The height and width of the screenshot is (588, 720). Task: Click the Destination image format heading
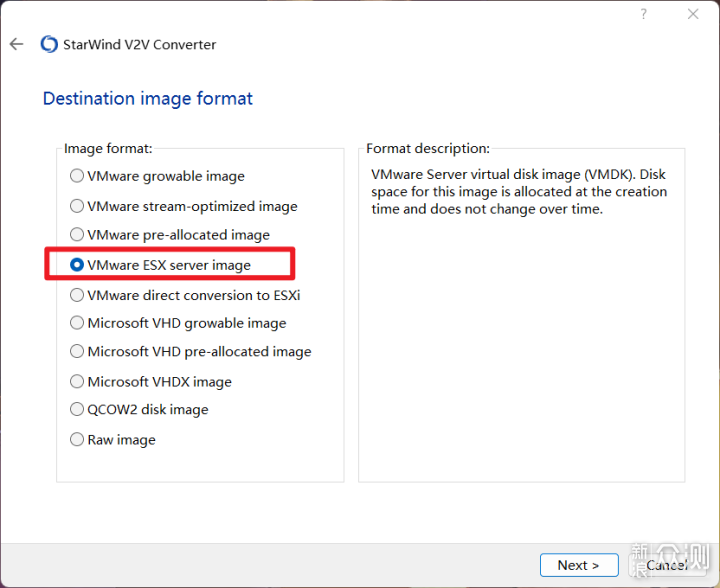click(147, 99)
